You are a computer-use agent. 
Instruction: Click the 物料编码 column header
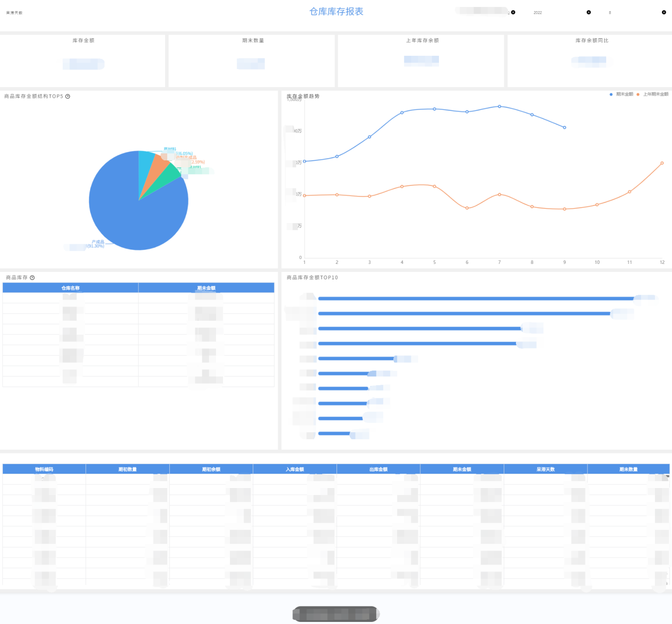(x=44, y=469)
